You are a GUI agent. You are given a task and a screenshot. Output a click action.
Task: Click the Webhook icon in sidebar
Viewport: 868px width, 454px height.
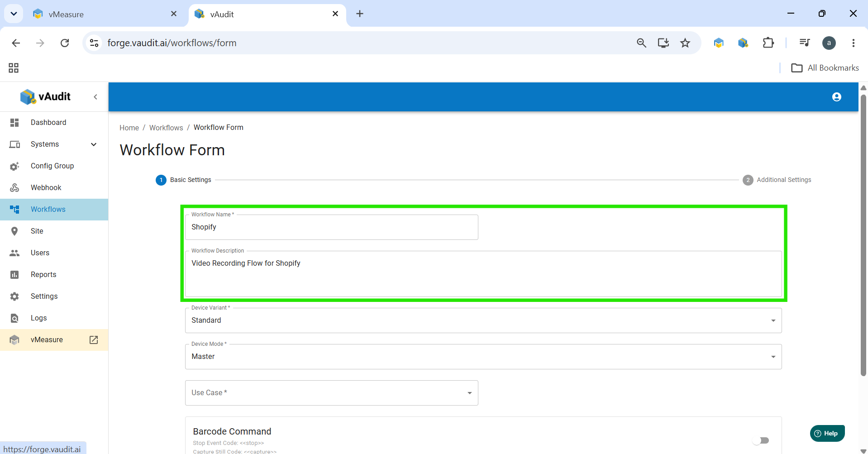click(x=14, y=188)
